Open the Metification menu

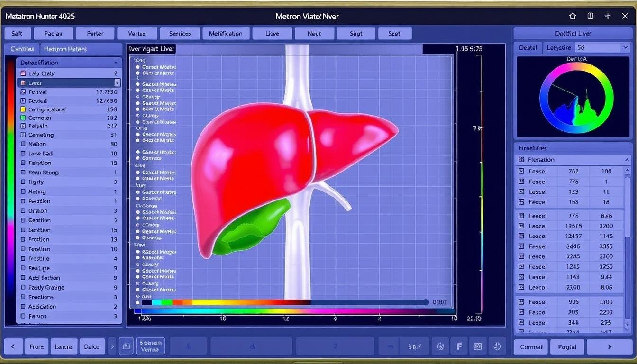tap(226, 34)
